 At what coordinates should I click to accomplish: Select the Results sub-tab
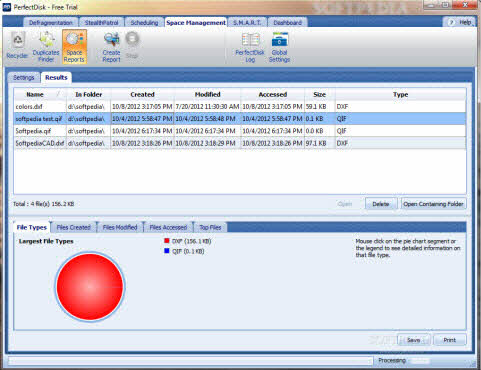pos(56,77)
